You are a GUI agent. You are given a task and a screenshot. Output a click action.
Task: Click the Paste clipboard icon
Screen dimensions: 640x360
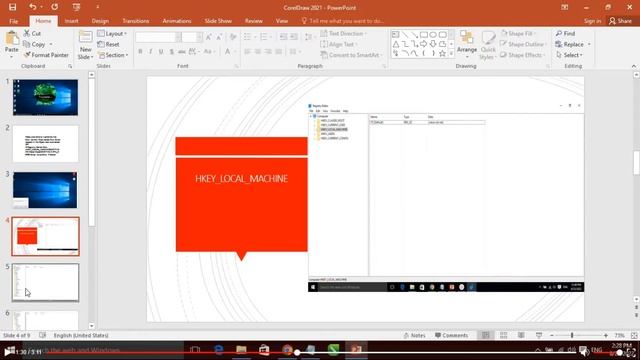[12, 38]
